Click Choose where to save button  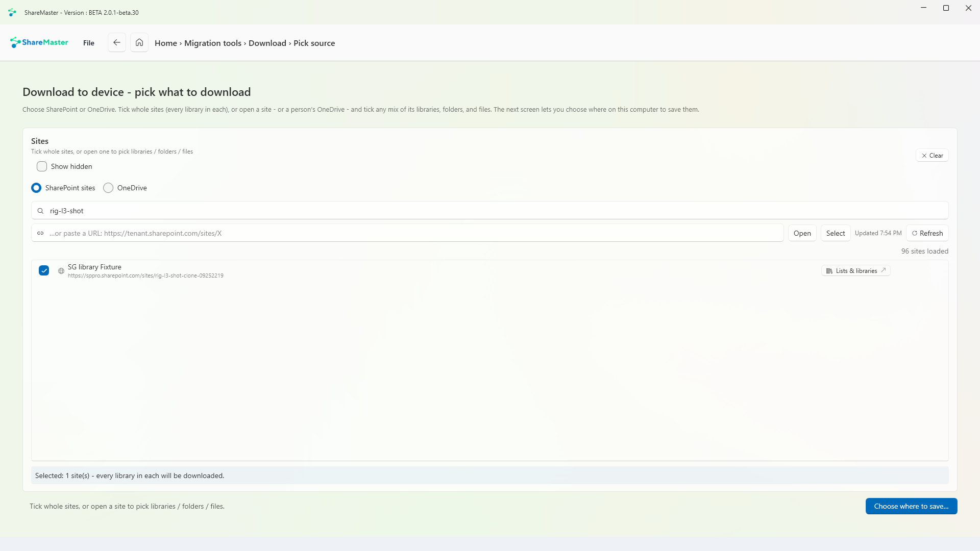pyautogui.click(x=911, y=506)
